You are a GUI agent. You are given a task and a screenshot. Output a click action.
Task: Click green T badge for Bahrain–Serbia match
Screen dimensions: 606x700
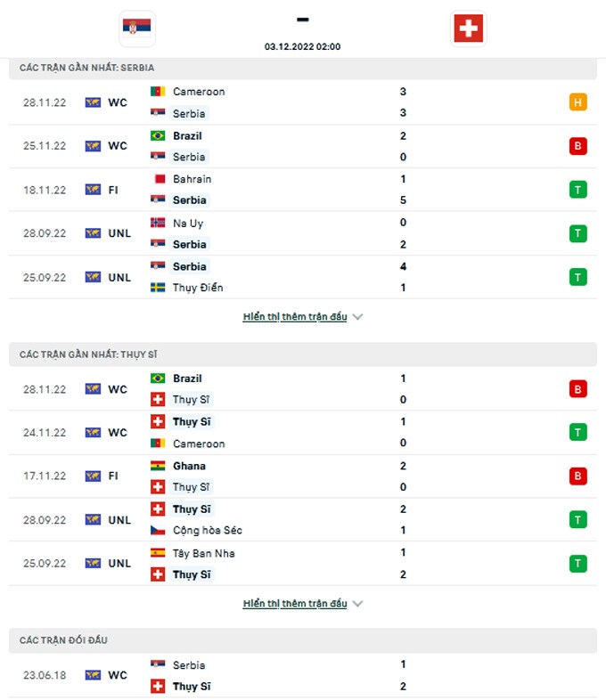click(x=577, y=190)
